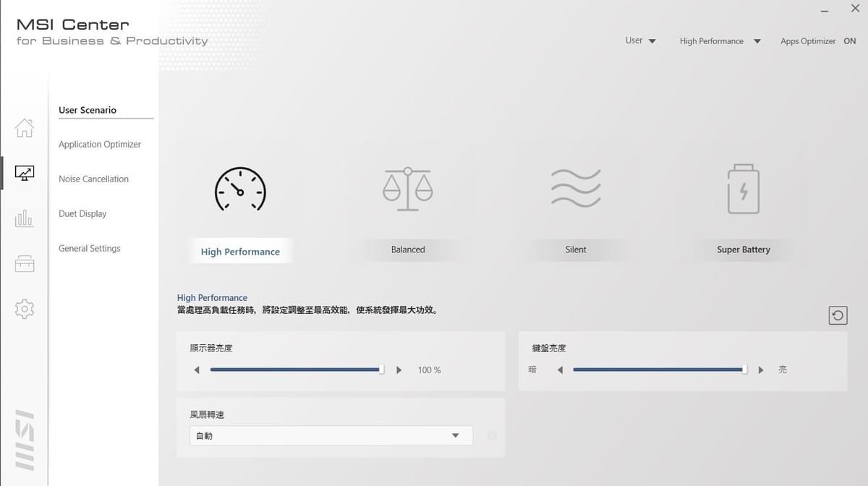Viewport: 868px width, 486px height.
Task: Click the keyboard brightness slider
Action: tap(660, 370)
